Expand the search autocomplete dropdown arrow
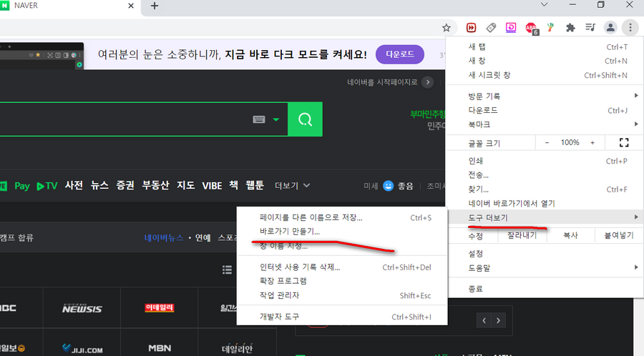Screen dimensions: 644x356 click(276, 119)
